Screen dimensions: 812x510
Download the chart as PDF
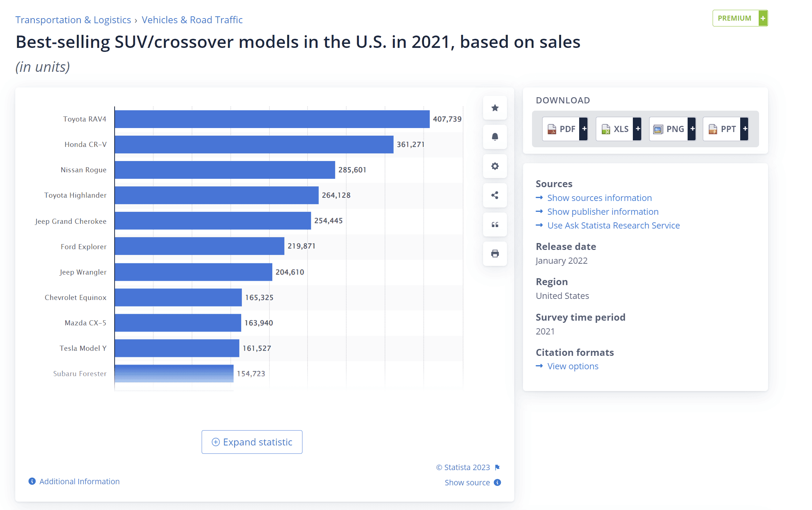[x=565, y=129]
